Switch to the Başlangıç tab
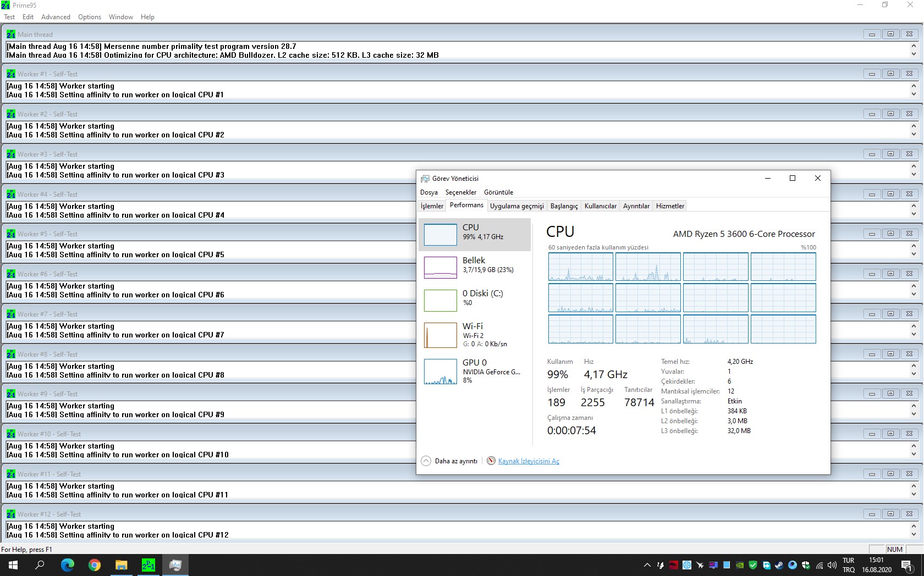Viewport: 924px width, 576px height. (x=564, y=206)
